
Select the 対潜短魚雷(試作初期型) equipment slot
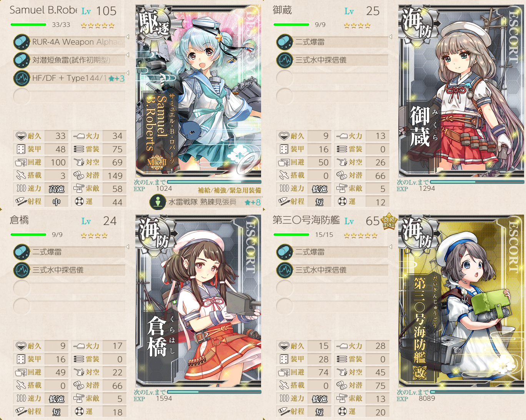tap(70, 60)
